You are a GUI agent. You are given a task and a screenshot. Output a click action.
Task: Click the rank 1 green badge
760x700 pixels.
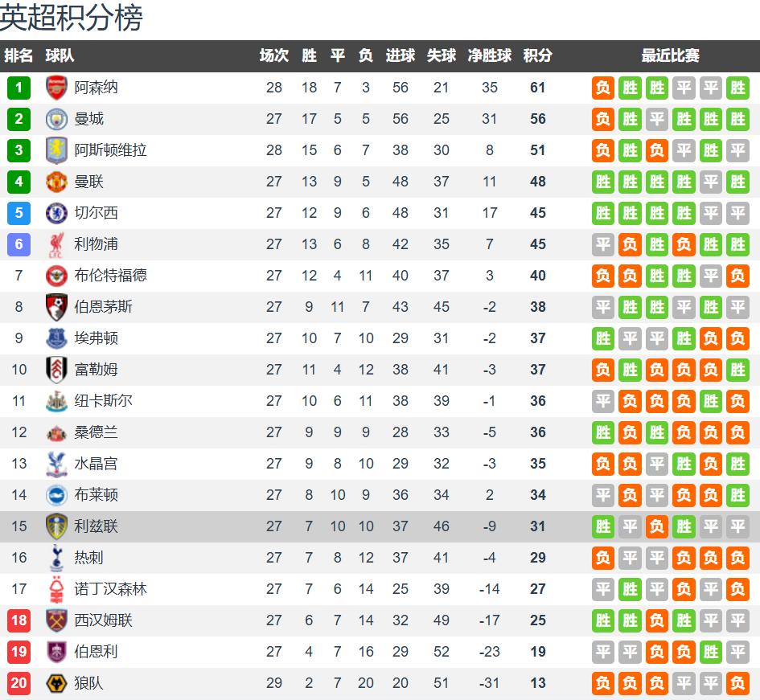point(18,88)
